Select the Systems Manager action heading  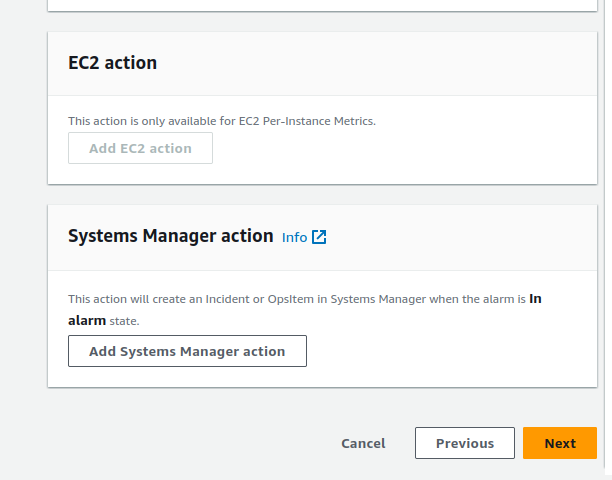[171, 236]
